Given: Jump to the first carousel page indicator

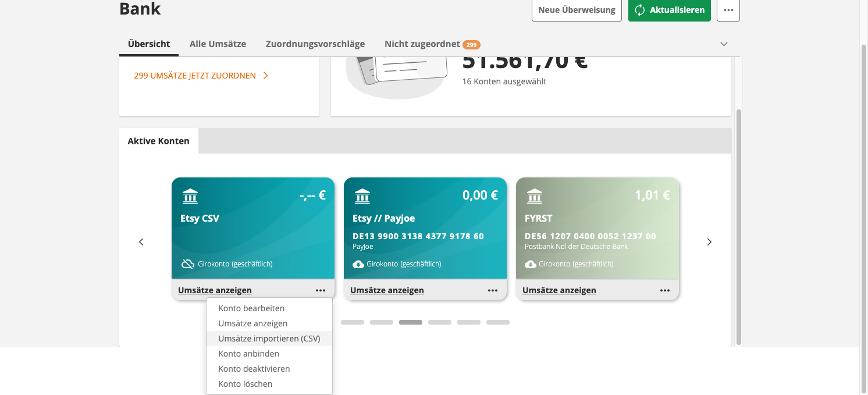Looking at the screenshot, I should (x=353, y=322).
